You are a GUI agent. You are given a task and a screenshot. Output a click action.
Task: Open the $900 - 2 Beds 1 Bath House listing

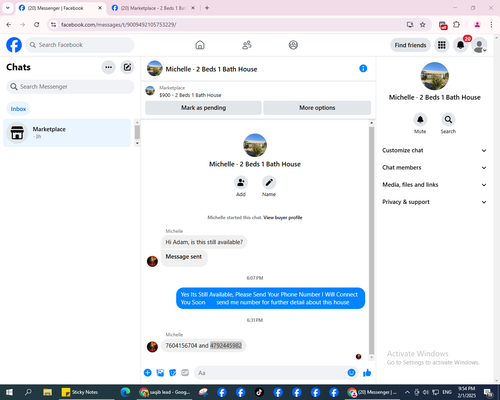[x=190, y=91]
